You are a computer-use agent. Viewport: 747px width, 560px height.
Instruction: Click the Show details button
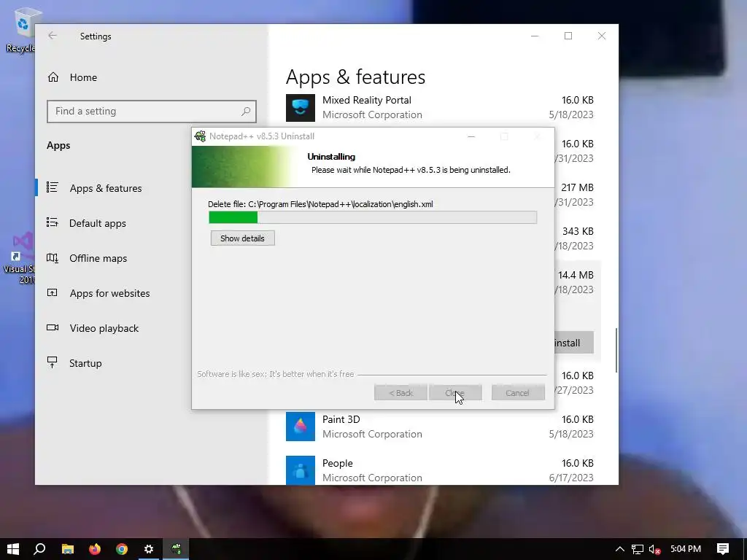pos(242,238)
